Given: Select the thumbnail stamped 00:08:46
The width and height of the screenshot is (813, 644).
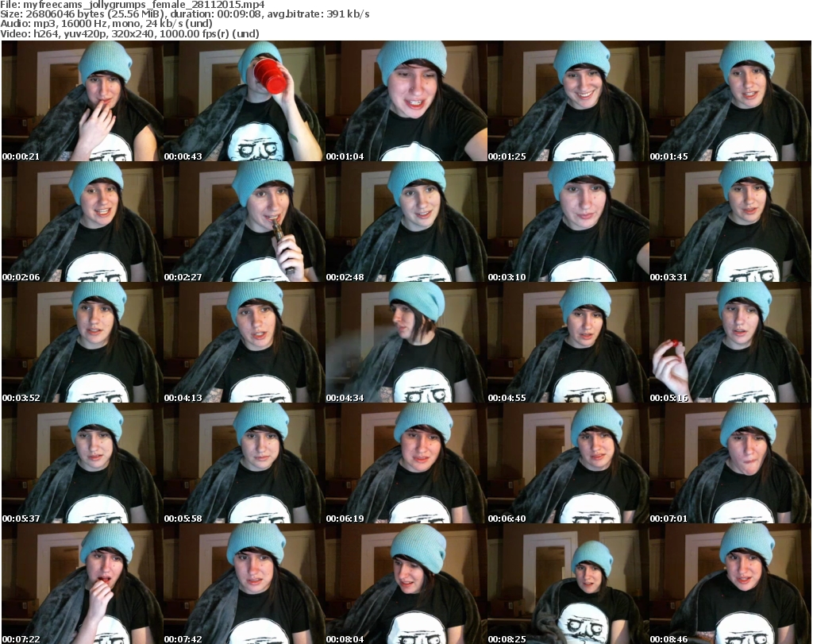Looking at the screenshot, I should 730,584.
